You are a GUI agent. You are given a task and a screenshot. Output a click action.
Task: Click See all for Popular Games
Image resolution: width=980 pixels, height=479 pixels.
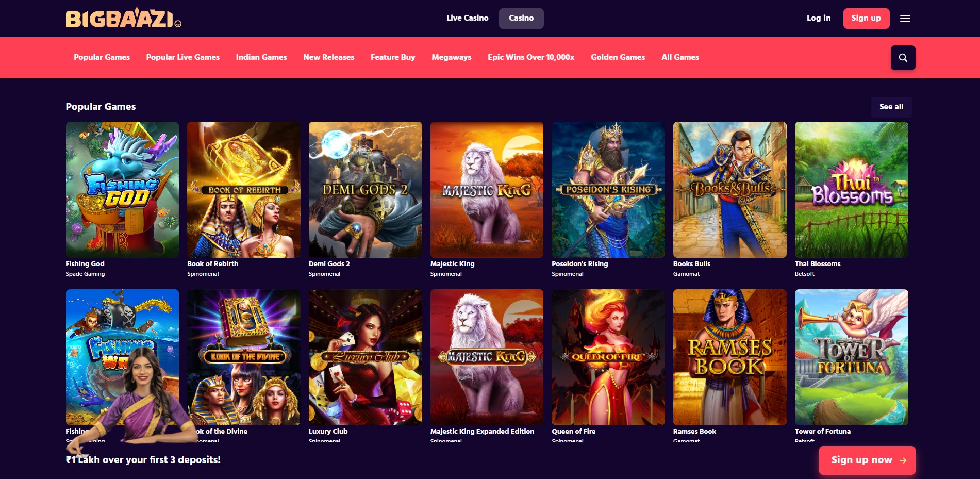tap(891, 107)
